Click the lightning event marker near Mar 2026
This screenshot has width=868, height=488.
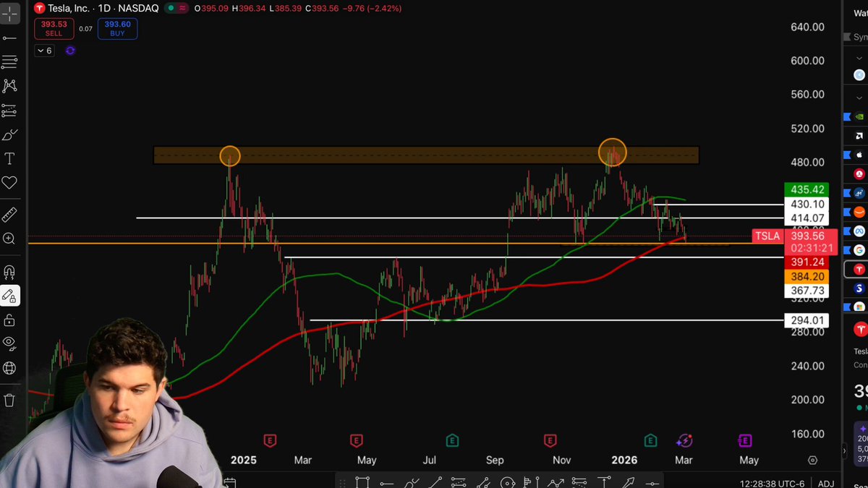point(685,440)
